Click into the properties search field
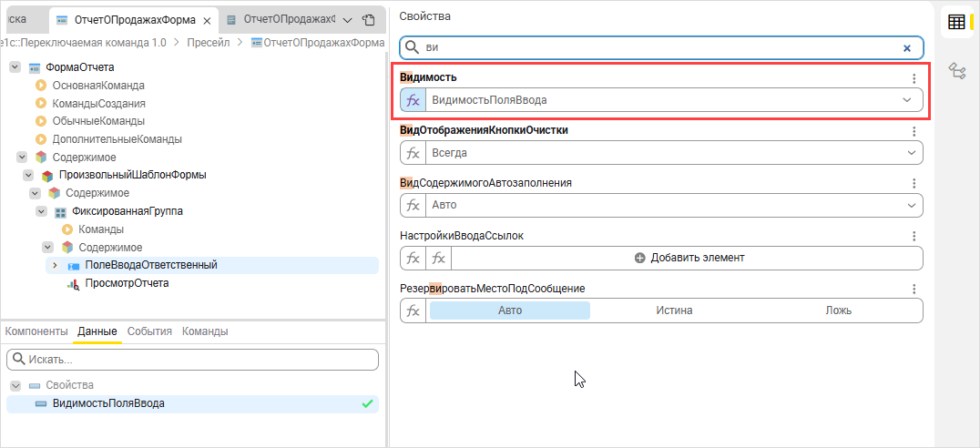The width and height of the screenshot is (980, 448). 661,47
